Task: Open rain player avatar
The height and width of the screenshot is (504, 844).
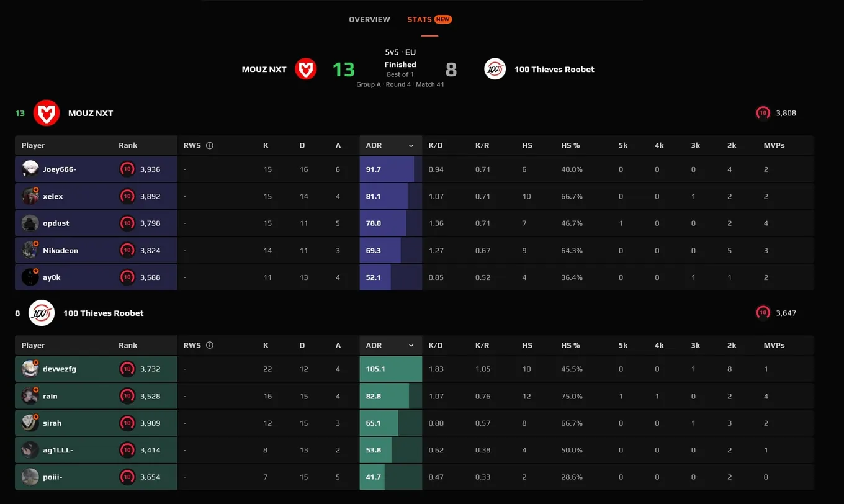Action: click(30, 396)
